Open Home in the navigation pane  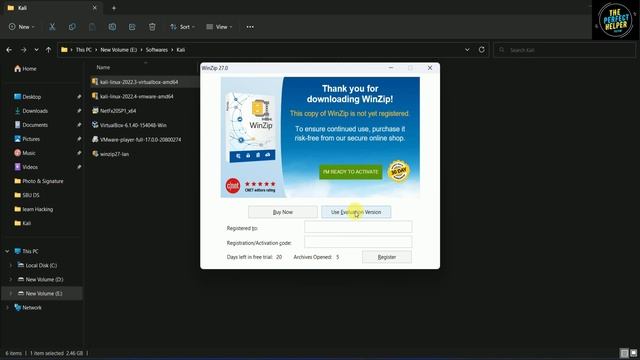tap(25, 69)
